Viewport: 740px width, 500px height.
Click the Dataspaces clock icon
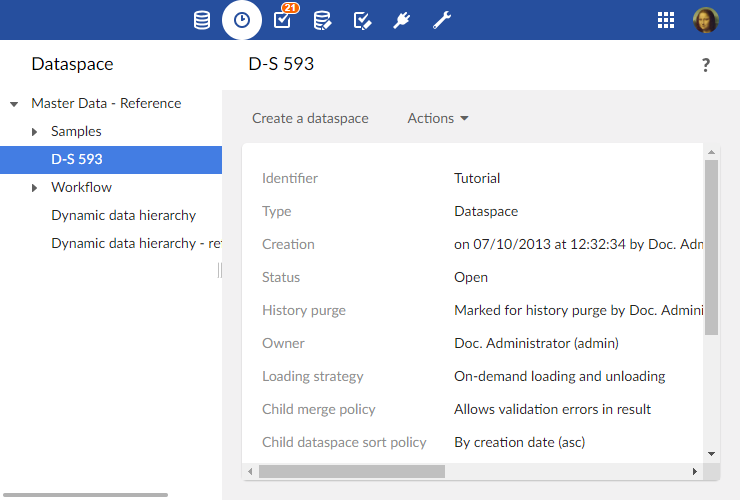[x=242, y=20]
